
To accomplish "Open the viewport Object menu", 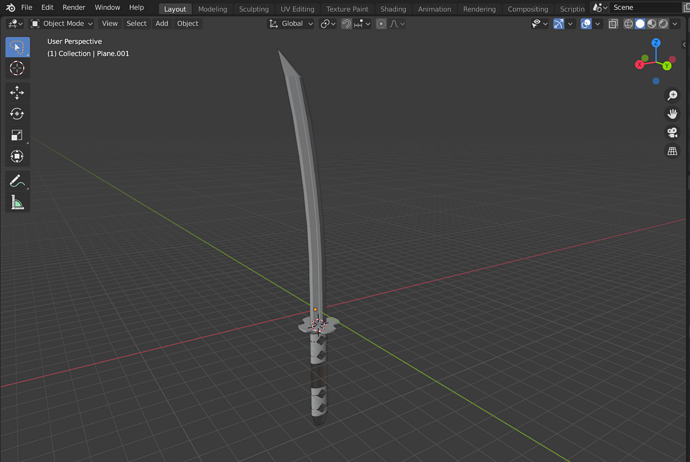I will click(187, 24).
